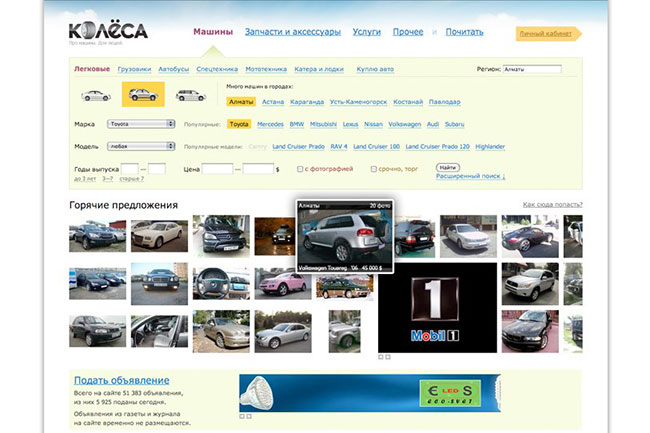The width and height of the screenshot is (650, 433).
Task: Switch to Грузовики category
Action: pos(134,69)
